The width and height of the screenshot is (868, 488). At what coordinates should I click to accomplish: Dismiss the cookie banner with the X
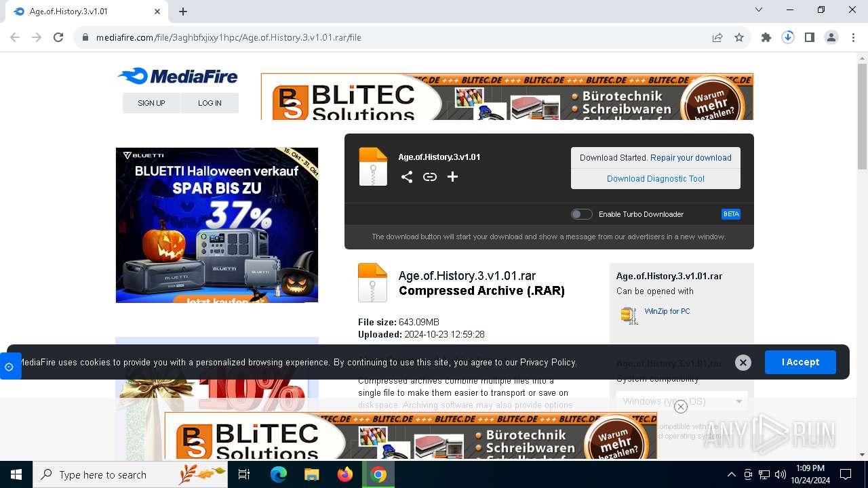click(743, 363)
